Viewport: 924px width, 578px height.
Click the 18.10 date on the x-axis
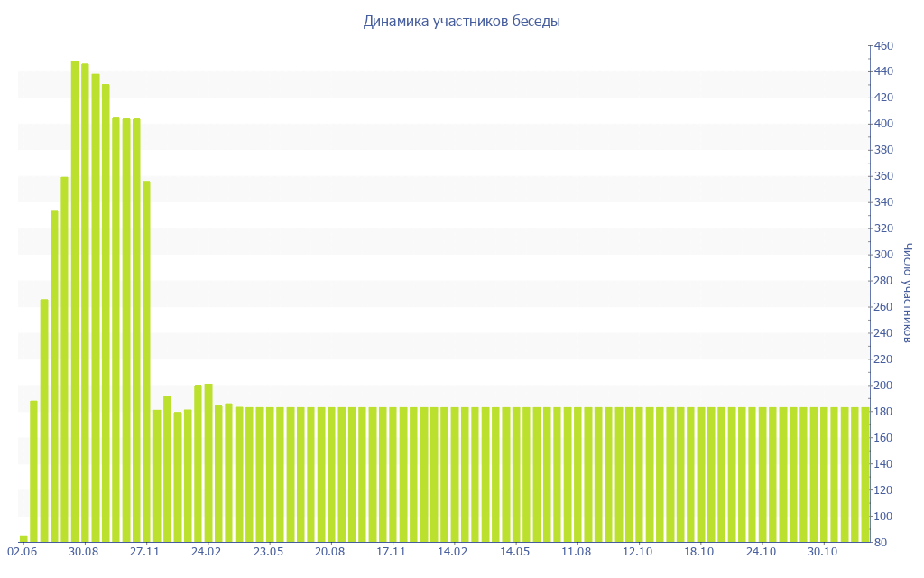click(698, 551)
